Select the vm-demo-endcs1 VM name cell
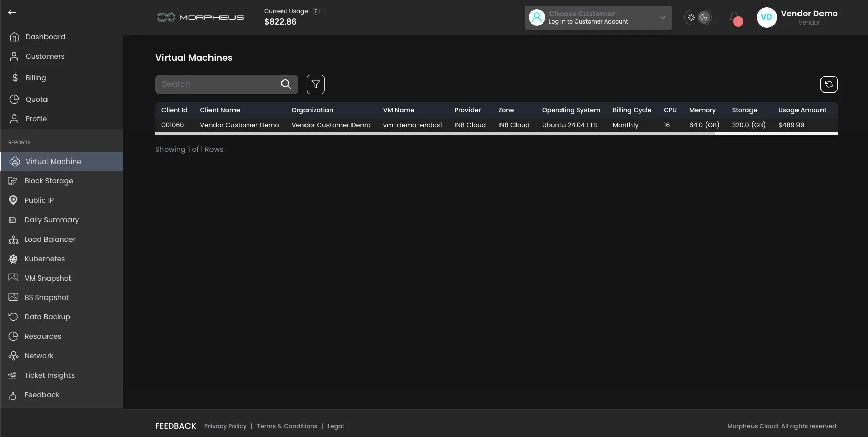This screenshot has width=868, height=437. (412, 125)
